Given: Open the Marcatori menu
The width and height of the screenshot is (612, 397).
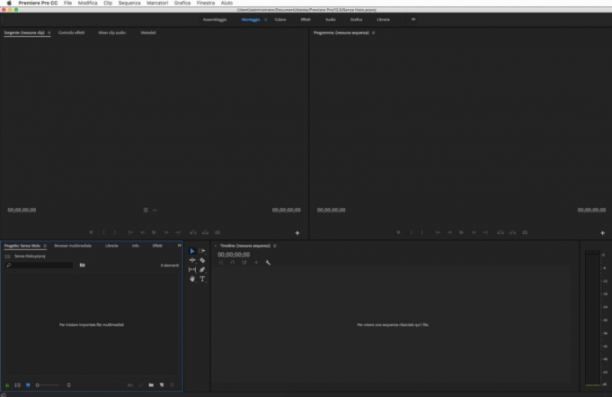Looking at the screenshot, I should point(157,3).
